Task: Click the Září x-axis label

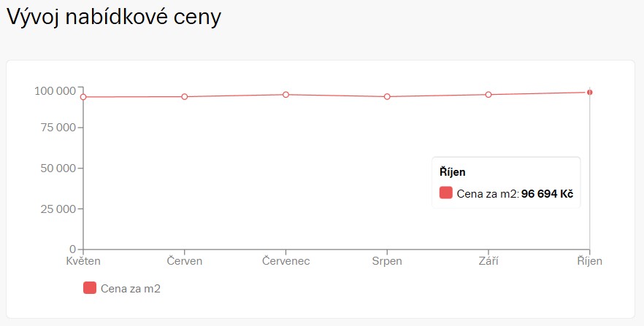Action: coord(488,261)
